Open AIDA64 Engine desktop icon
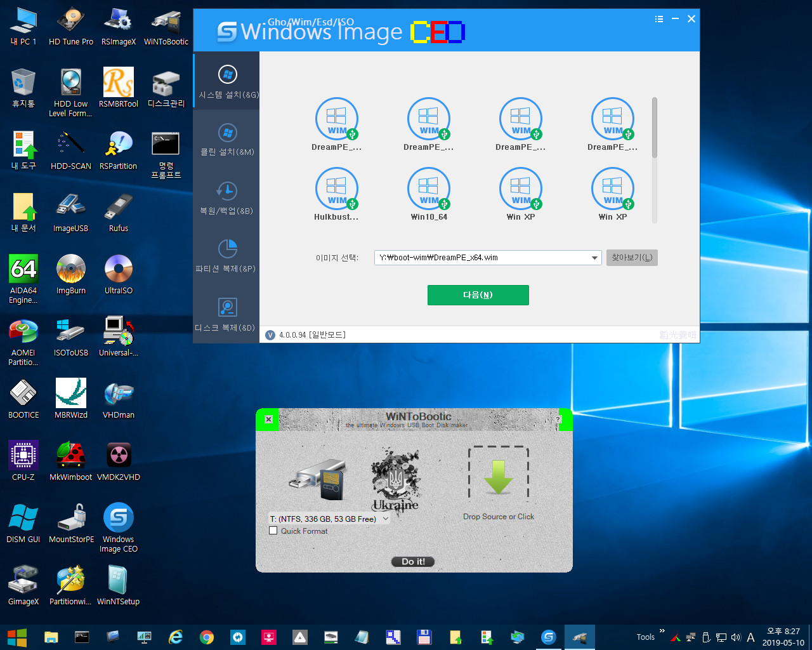 23,279
